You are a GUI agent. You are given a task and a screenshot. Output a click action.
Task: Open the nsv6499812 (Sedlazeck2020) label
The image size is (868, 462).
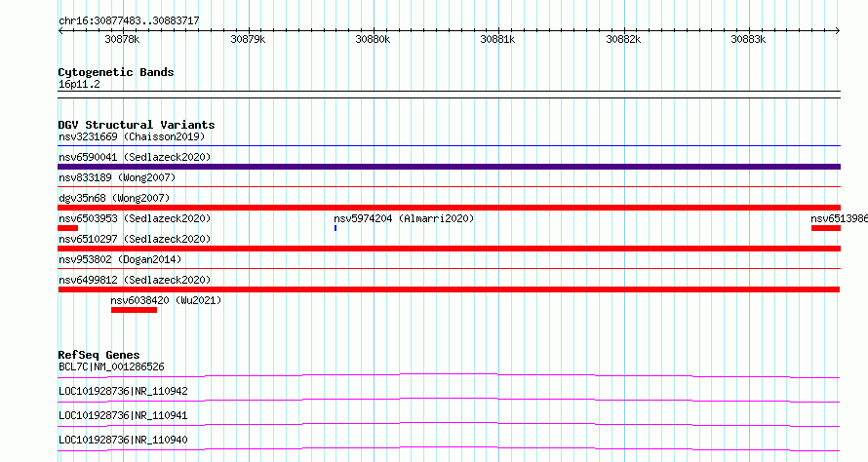tap(135, 280)
